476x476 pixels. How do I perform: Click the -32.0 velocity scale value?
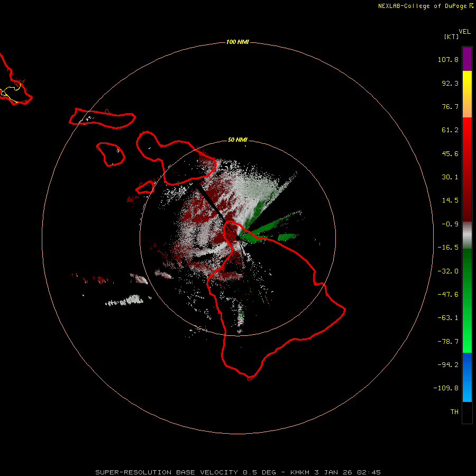(x=448, y=271)
